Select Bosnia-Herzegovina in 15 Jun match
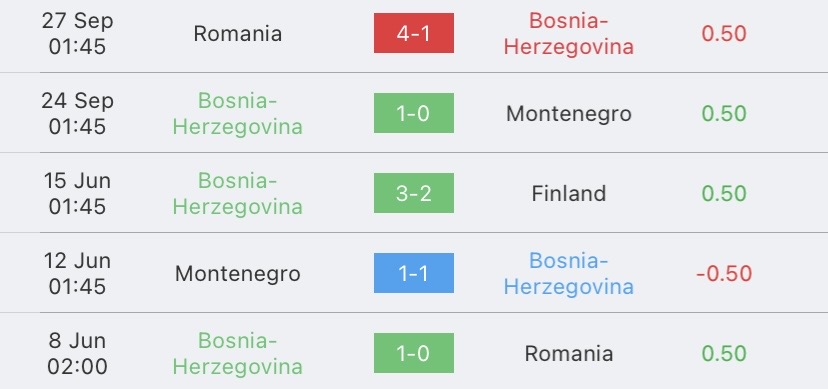828x389 pixels. (238, 193)
